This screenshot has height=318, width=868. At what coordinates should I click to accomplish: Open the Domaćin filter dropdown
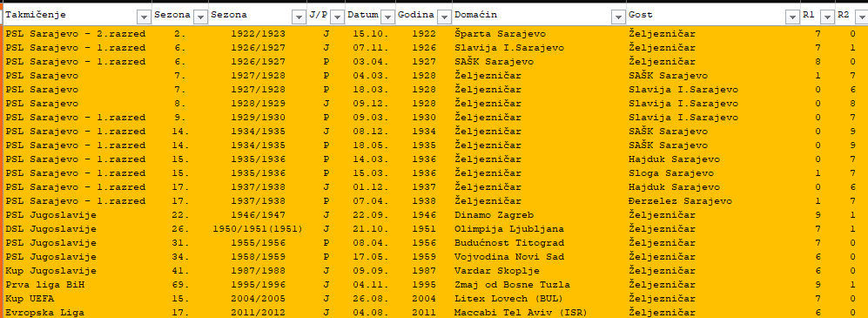click(x=618, y=17)
